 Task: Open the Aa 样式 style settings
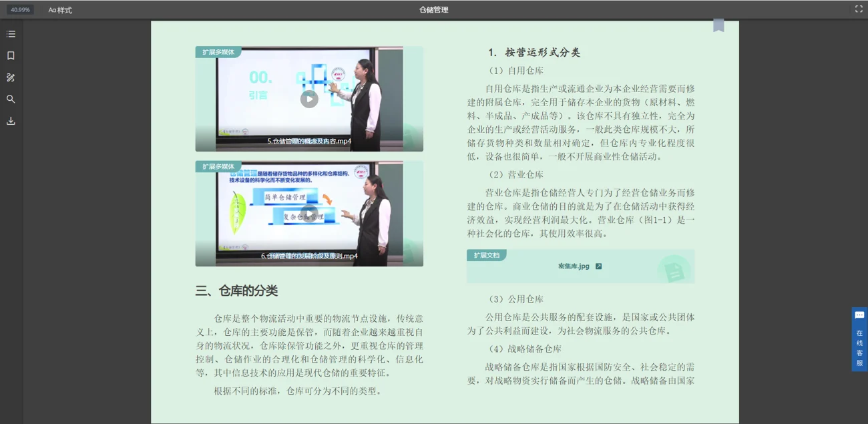pyautogui.click(x=60, y=10)
